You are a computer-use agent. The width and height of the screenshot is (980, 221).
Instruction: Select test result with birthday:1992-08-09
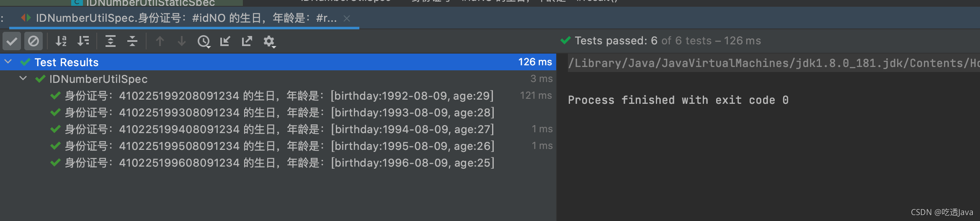(279, 96)
